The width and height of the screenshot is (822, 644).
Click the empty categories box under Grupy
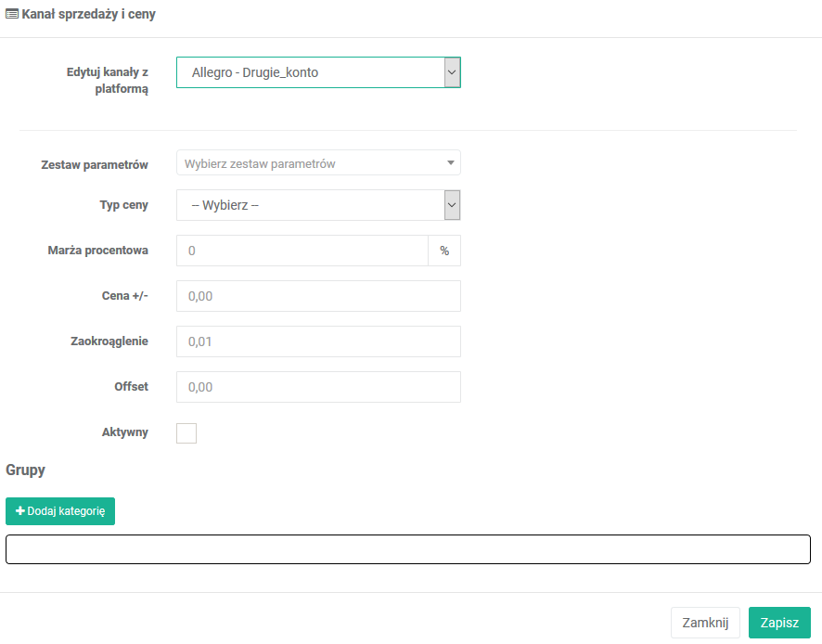(408, 549)
